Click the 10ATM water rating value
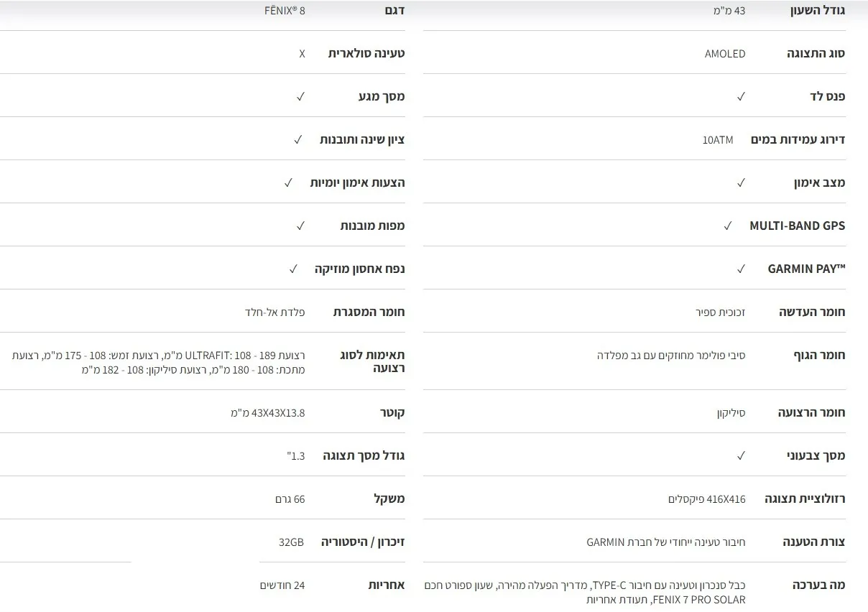The width and height of the screenshot is (868, 612). click(x=718, y=139)
